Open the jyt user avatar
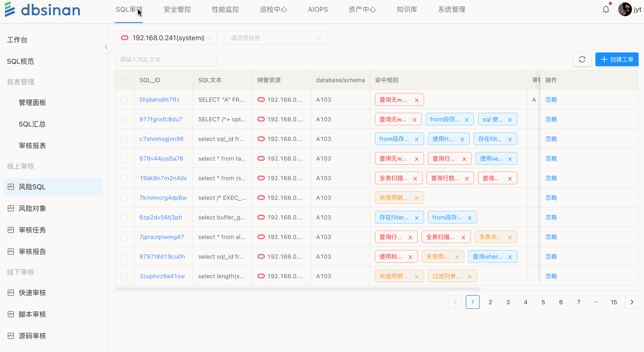Image resolution: width=644 pixels, height=352 pixels. [x=624, y=9]
